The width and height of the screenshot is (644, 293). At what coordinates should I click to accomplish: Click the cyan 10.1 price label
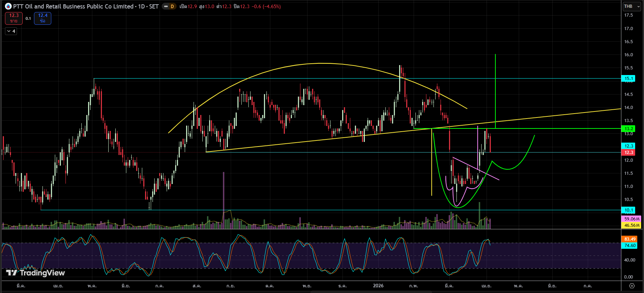point(628,210)
